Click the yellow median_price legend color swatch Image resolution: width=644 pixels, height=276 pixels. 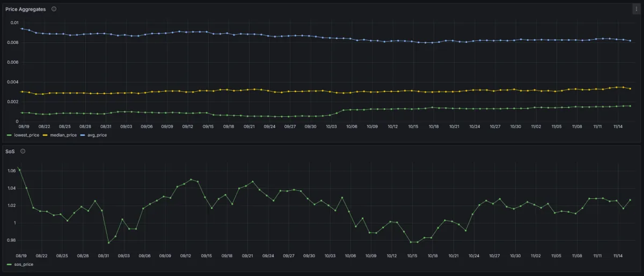(45, 135)
